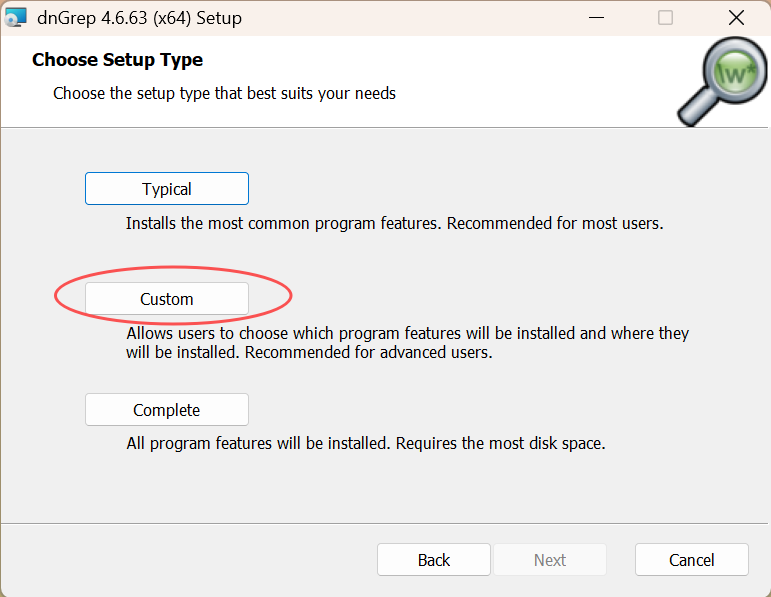
Task: Go Back to the previous step
Action: click(433, 560)
